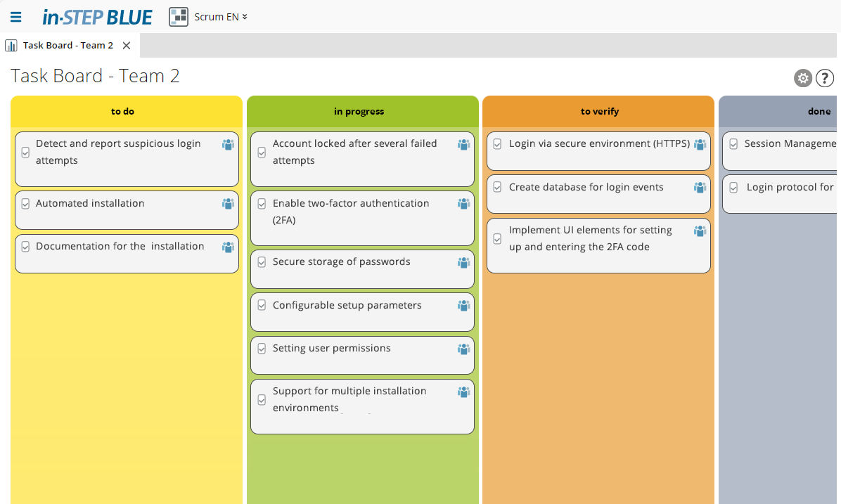This screenshot has width=841, height=504.
Task: Click team icon on Setting user permissions card
Action: coord(463,349)
